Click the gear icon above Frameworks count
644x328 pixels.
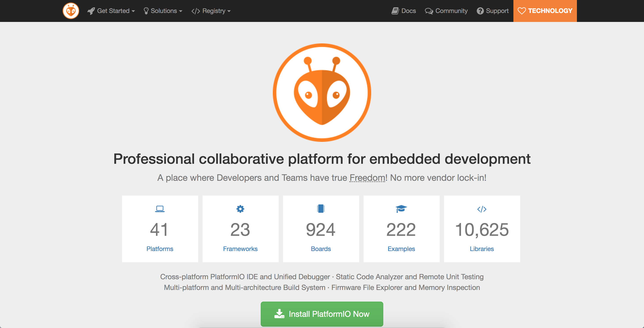coord(240,209)
